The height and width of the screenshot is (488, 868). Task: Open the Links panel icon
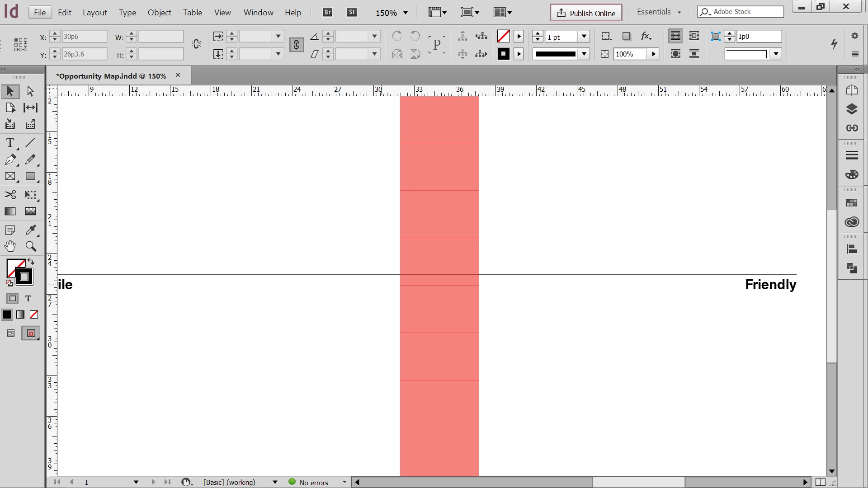[x=852, y=128]
